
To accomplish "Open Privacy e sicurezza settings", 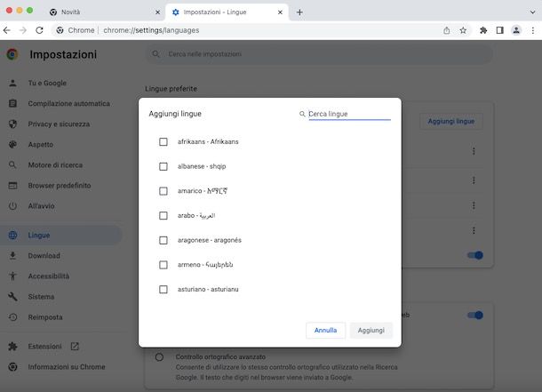I will tap(59, 124).
